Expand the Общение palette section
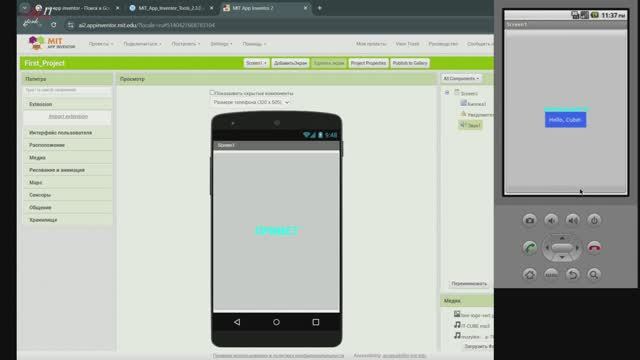 [x=68, y=207]
